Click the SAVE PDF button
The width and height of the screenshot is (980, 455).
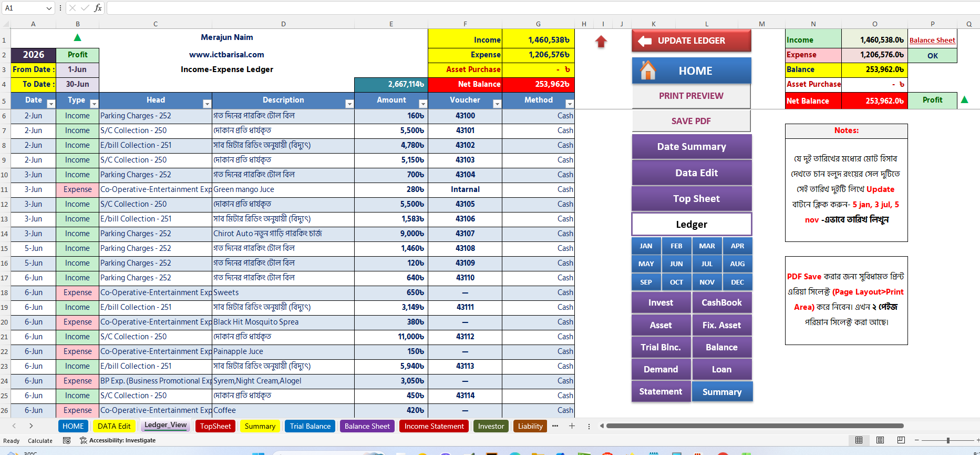(691, 121)
